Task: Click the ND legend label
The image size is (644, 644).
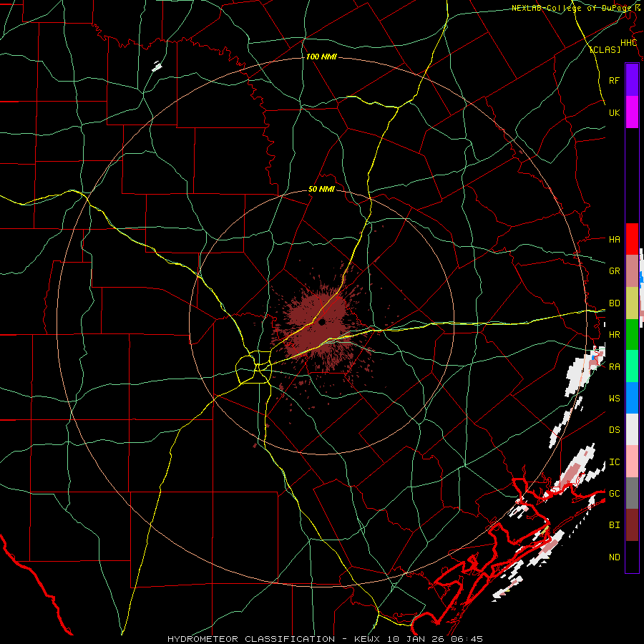Action: click(x=614, y=557)
